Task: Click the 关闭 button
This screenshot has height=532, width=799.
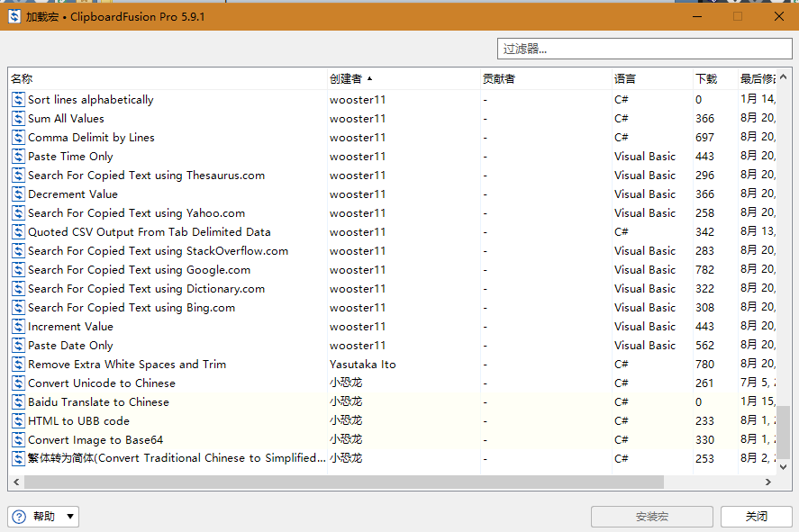Action: pos(756,517)
